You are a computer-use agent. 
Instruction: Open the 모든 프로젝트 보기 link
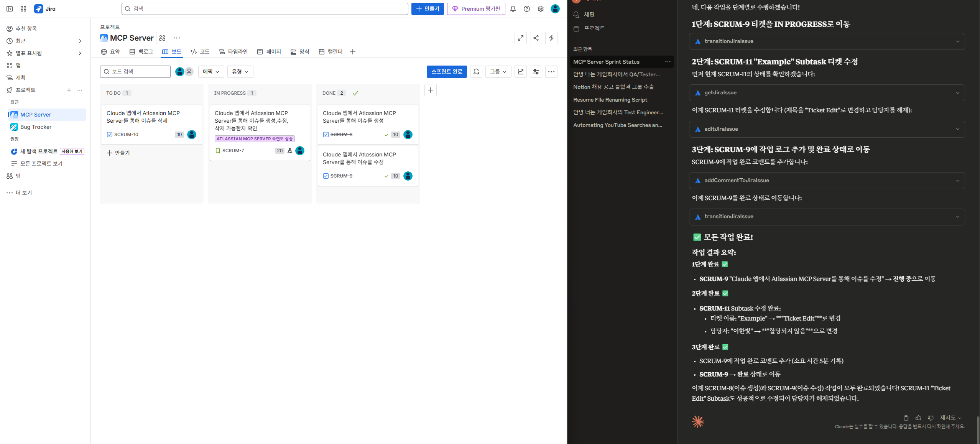coord(41,164)
